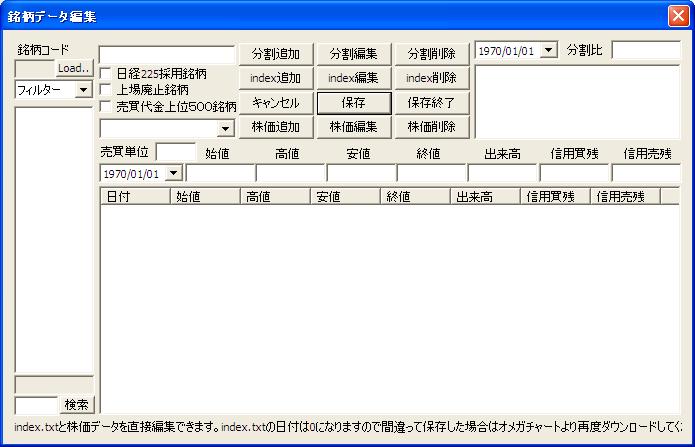The height and width of the screenshot is (447, 695).
Task: Check 売買代金上位500銘柄 option
Action: pyautogui.click(x=106, y=106)
